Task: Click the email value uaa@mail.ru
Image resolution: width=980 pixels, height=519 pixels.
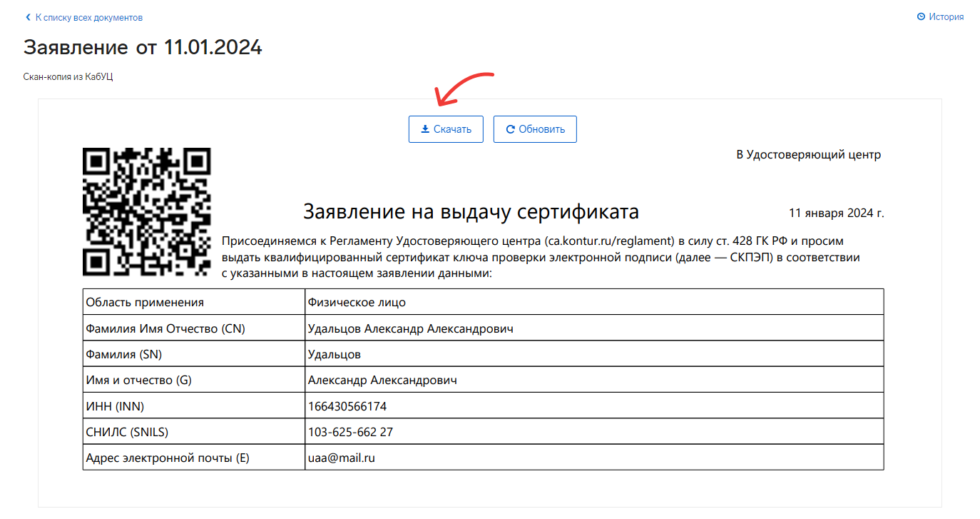Action: tap(342, 458)
